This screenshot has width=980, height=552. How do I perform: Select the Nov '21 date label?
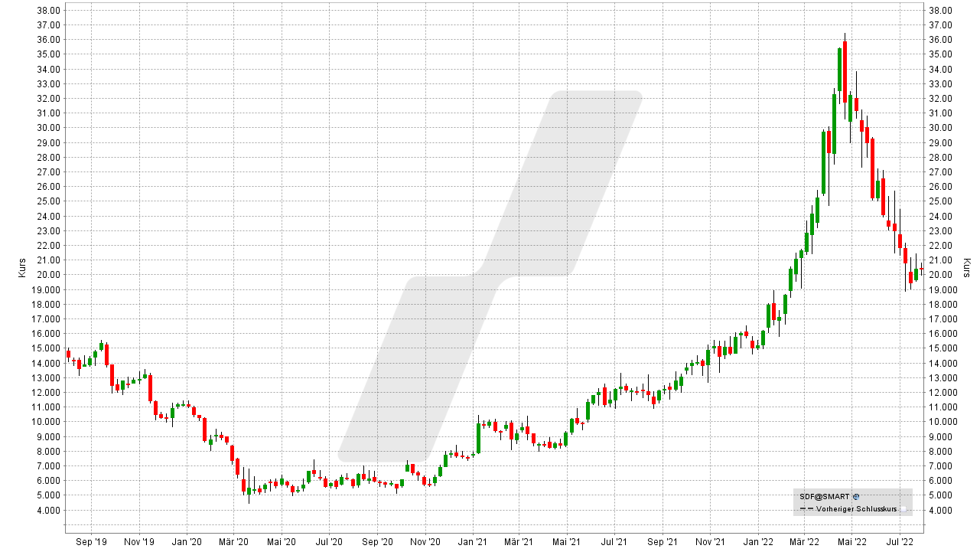711,542
